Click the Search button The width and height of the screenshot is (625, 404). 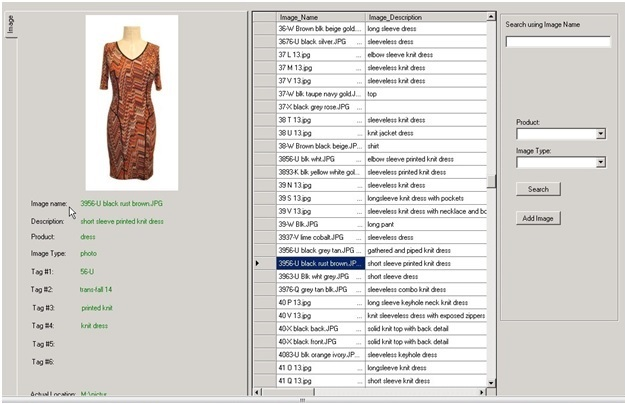538,189
